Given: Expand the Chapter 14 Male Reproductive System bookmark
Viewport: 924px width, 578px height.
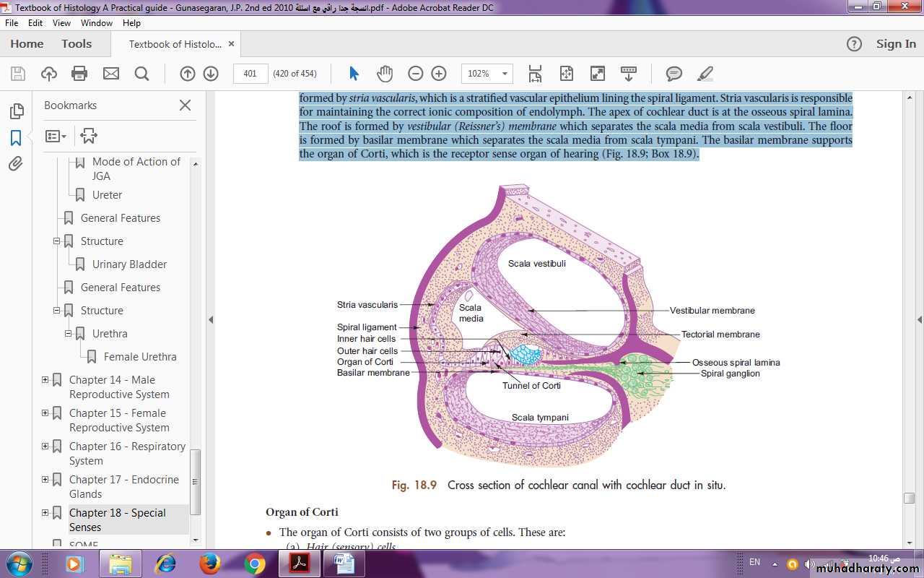Looking at the screenshot, I should click(x=45, y=380).
